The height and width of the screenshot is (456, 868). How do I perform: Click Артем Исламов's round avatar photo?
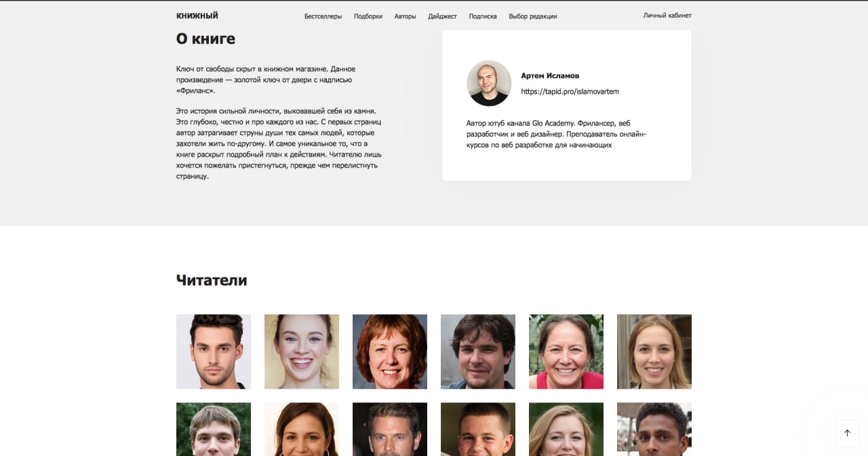point(489,83)
